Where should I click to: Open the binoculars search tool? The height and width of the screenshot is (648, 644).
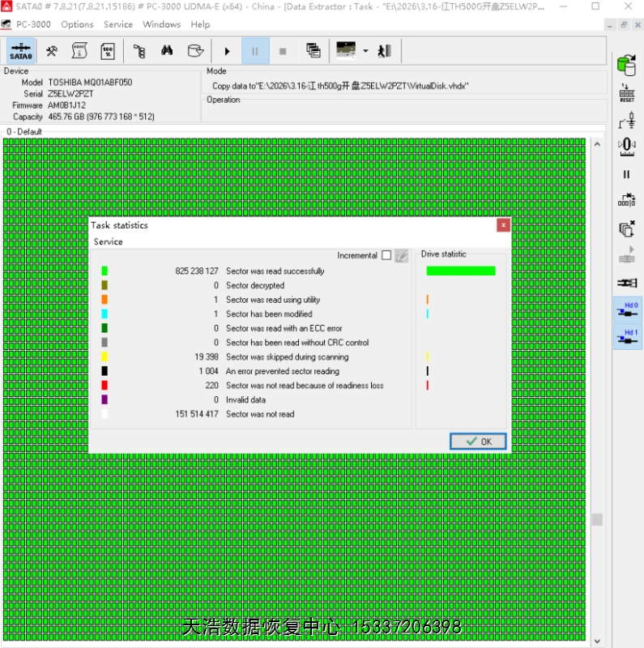167,51
